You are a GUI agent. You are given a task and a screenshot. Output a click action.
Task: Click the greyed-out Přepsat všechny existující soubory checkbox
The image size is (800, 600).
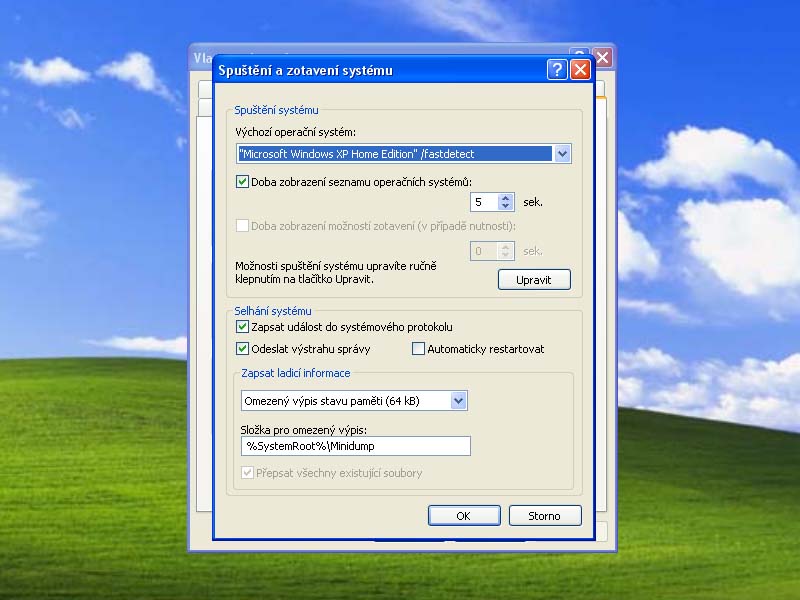(246, 472)
